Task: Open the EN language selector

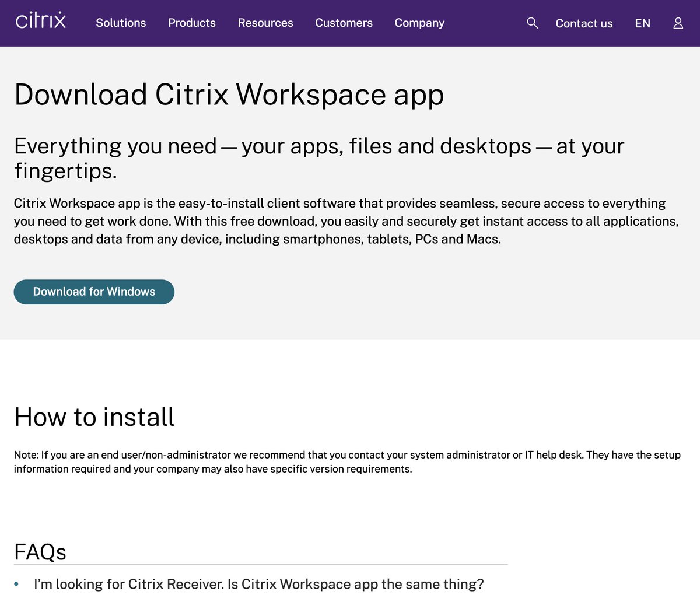Action: point(642,23)
